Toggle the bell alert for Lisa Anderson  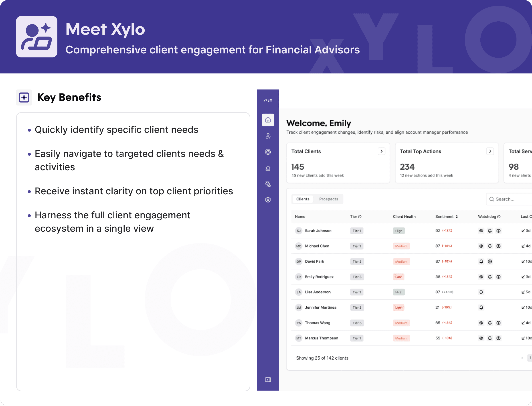481,292
